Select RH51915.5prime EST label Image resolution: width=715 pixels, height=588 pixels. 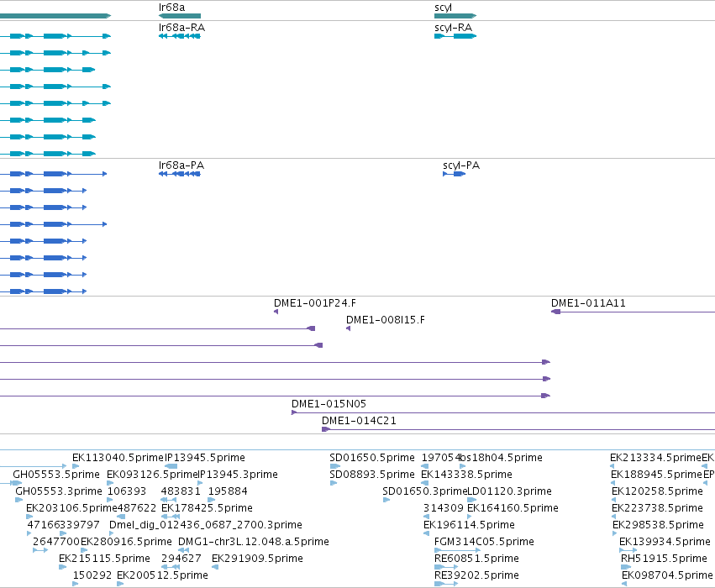[665, 559]
